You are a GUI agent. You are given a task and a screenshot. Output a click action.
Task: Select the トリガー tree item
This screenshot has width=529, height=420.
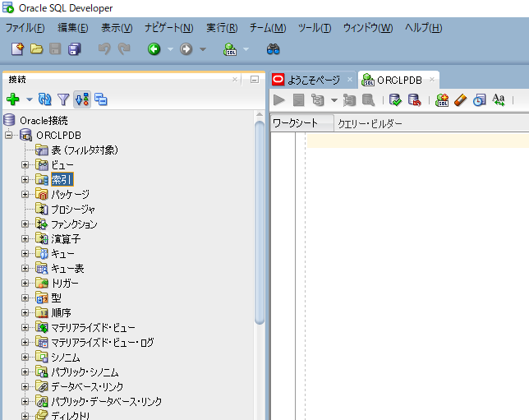pos(65,284)
